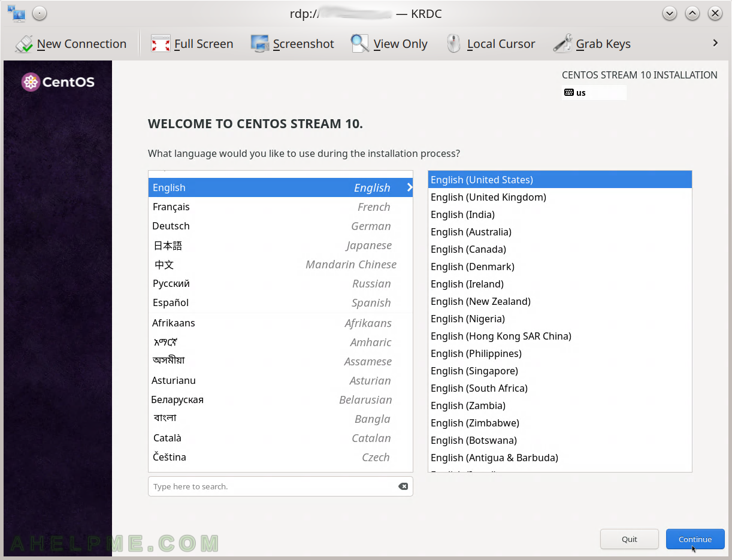Select Español in the language list
The image size is (732, 560).
[280, 302]
